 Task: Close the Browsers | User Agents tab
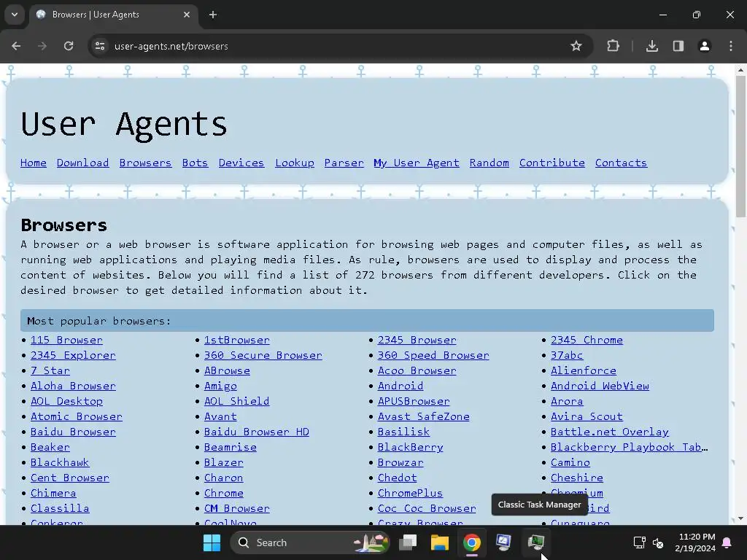[187, 15]
